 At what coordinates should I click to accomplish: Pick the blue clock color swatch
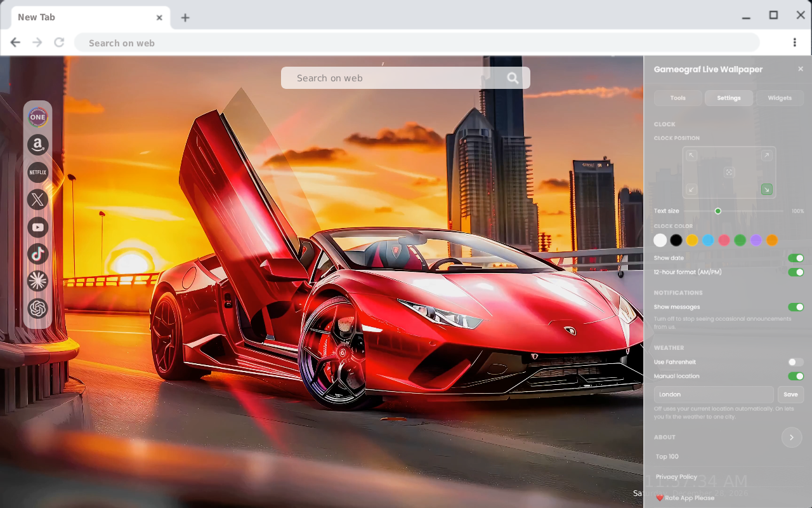coord(708,240)
